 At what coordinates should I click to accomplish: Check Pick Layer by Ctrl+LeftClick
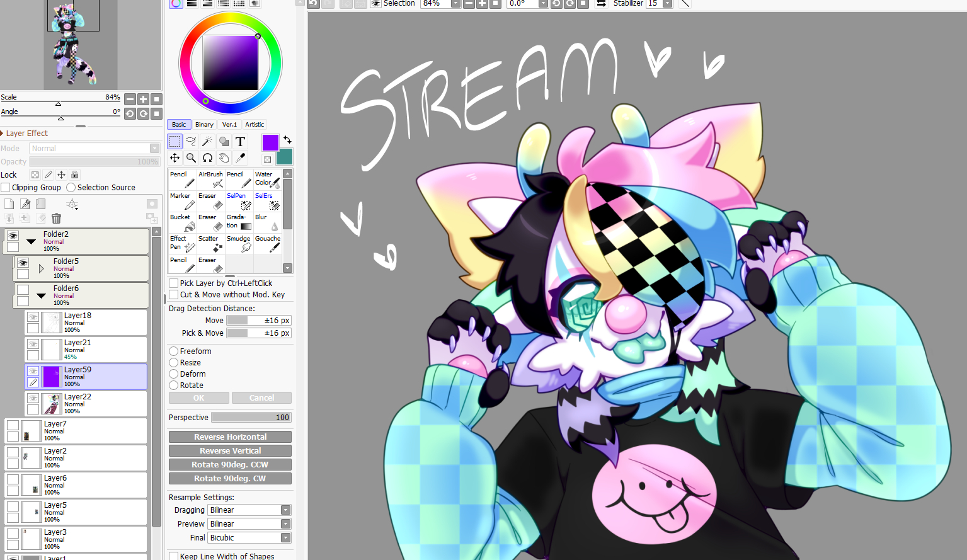pyautogui.click(x=174, y=283)
